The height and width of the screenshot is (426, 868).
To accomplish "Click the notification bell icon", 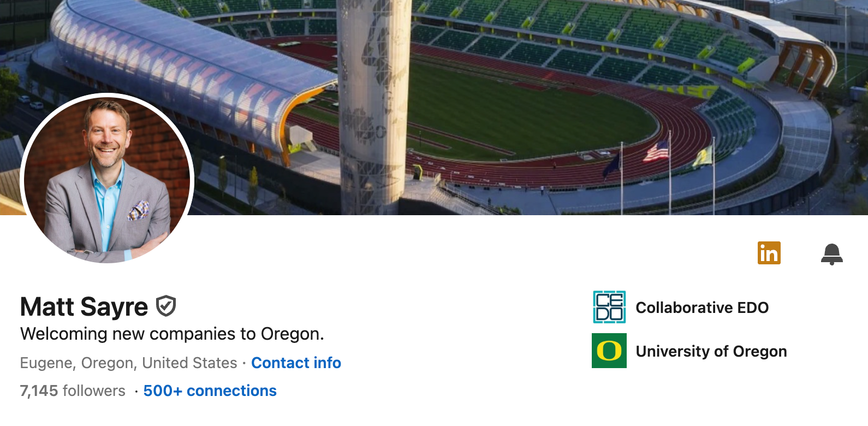I will click(x=831, y=254).
